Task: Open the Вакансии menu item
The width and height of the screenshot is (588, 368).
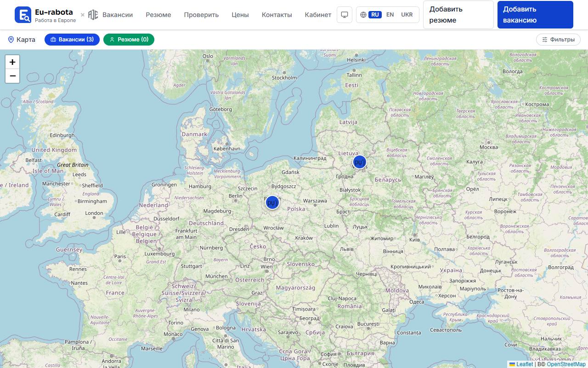Action: point(118,15)
